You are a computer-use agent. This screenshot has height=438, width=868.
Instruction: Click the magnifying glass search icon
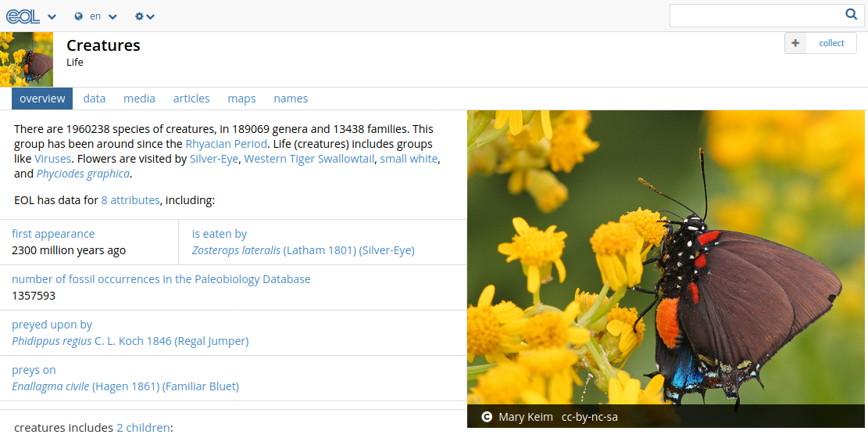point(851,14)
